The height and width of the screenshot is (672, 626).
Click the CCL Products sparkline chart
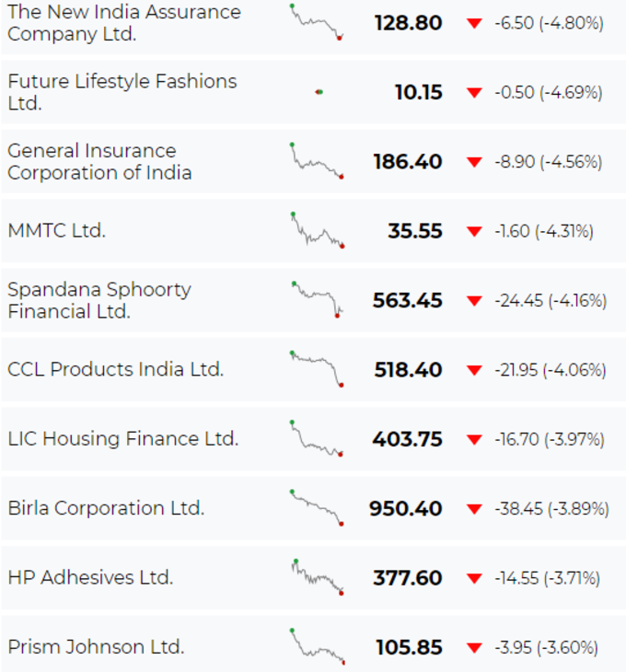point(317,369)
